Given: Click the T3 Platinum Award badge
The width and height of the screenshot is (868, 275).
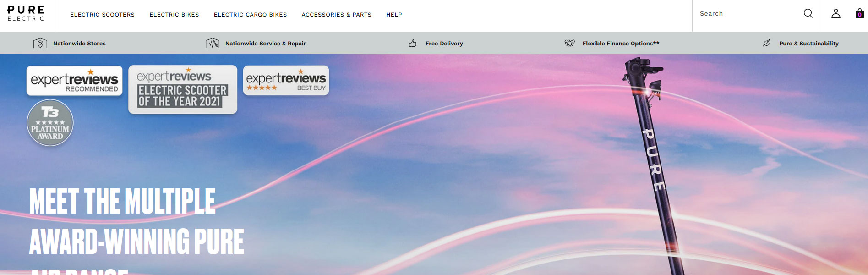Looking at the screenshot, I should [x=50, y=123].
